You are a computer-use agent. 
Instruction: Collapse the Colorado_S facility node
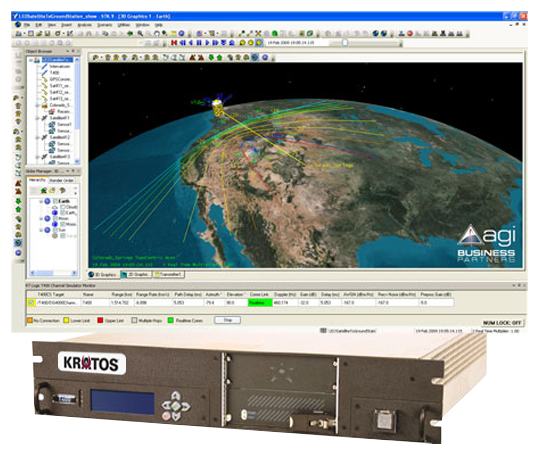pos(38,105)
